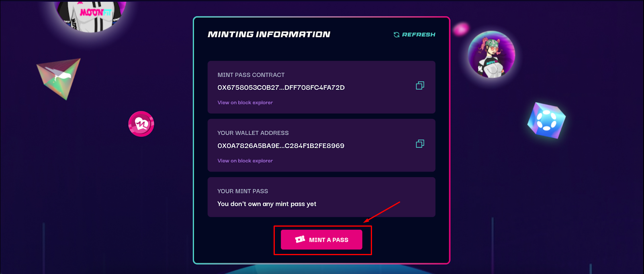Select the pink heart coin icon
The width and height of the screenshot is (644, 274).
coord(141,124)
